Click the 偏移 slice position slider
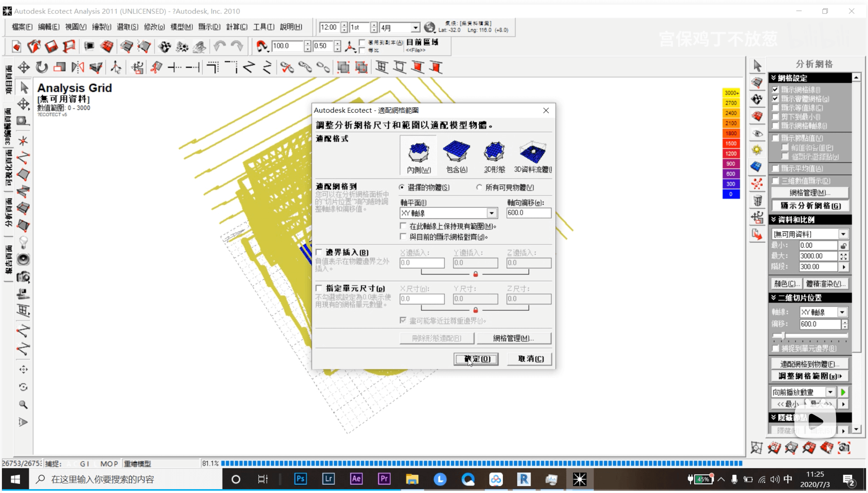Image resolution: width=868 pixels, height=493 pixels. [783, 336]
